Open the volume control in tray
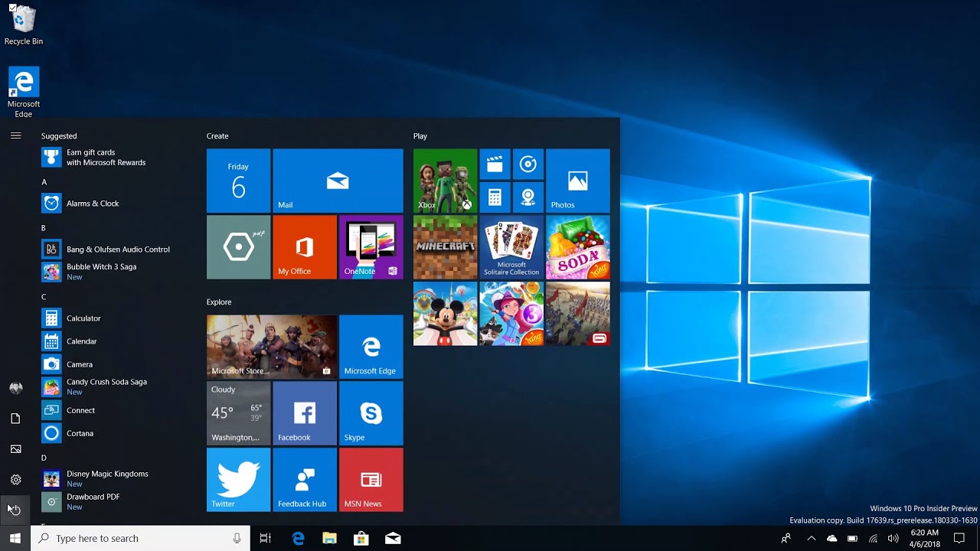 [x=893, y=539]
